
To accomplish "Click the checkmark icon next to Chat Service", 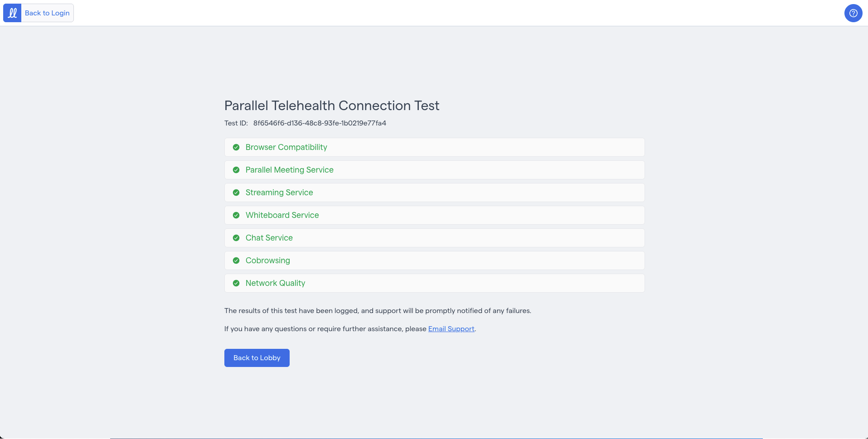I will tap(236, 237).
